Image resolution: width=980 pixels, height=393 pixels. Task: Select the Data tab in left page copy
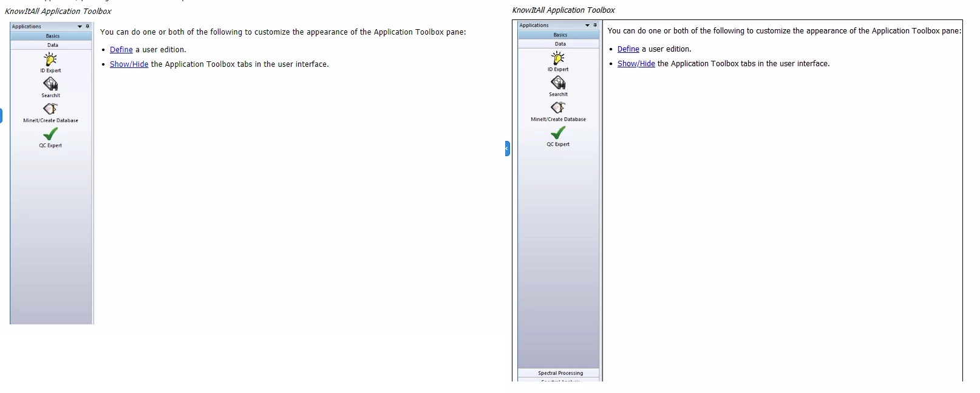coord(52,45)
